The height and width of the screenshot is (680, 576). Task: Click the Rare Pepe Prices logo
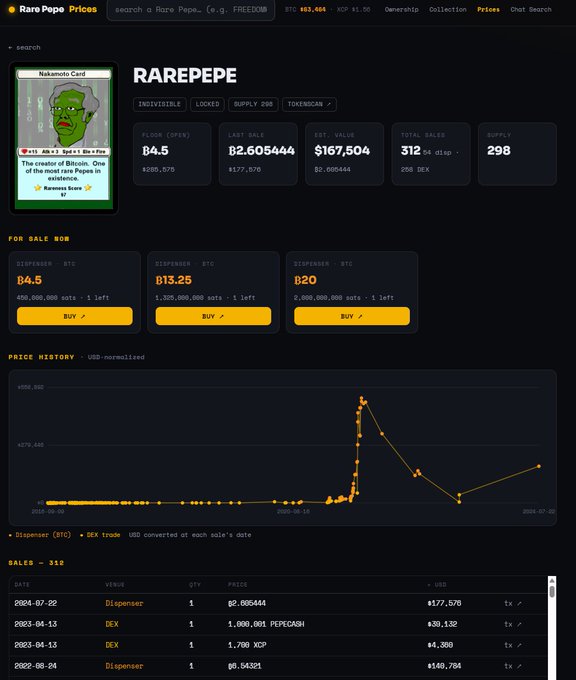pos(53,9)
